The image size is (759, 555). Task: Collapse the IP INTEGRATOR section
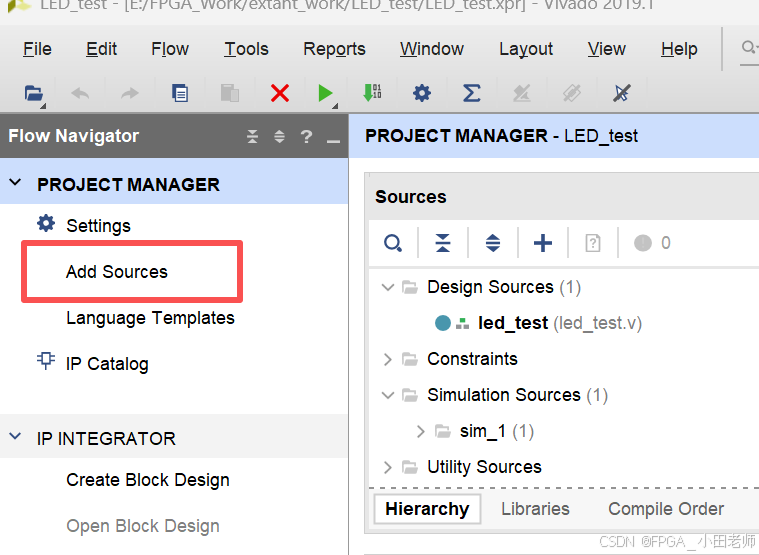pos(15,438)
